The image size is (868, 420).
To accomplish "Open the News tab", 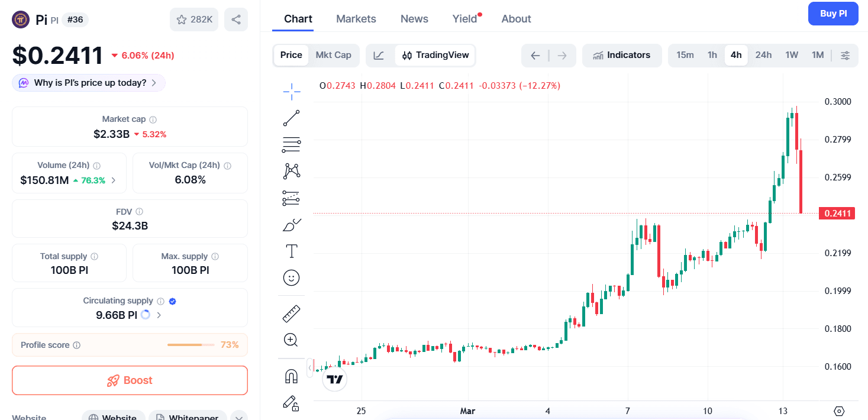I will click(414, 18).
